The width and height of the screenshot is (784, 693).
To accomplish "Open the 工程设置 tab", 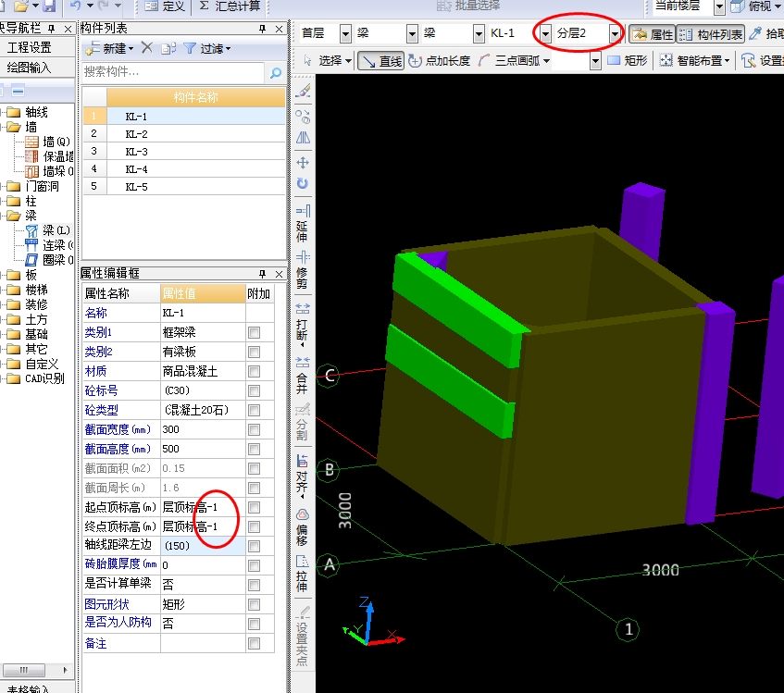I will click(29, 47).
